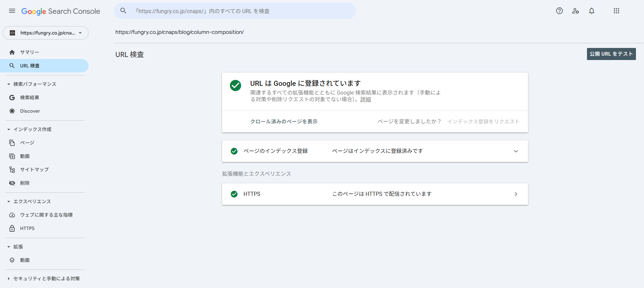Click the layers icon beside 動画 under 拡張
The width and height of the screenshot is (644, 288).
(x=12, y=260)
